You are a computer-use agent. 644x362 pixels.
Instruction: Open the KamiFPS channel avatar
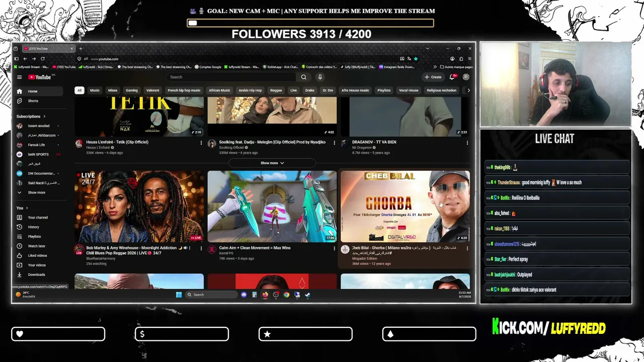tap(212, 249)
